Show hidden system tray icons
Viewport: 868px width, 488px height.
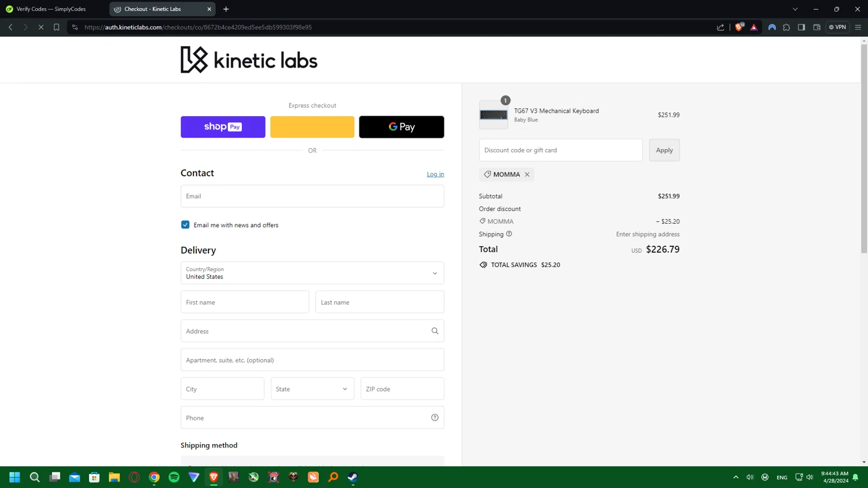pos(735,477)
